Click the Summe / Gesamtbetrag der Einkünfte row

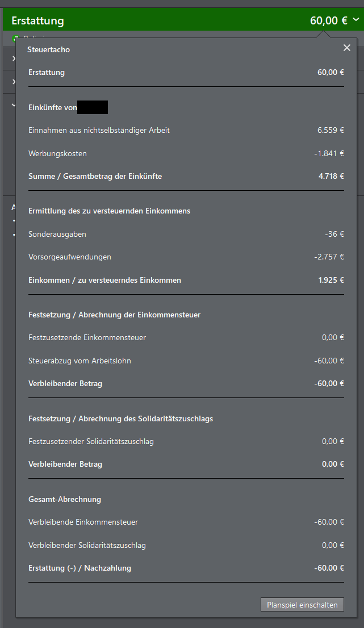coord(95,176)
